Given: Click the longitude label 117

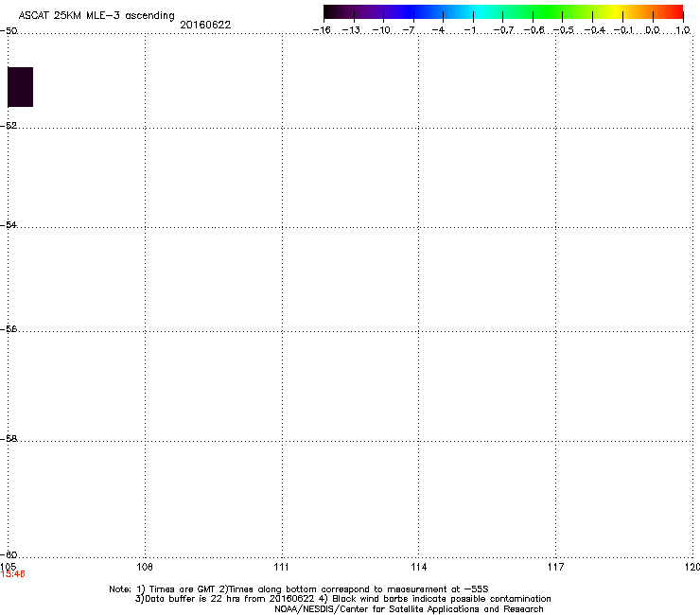Looking at the screenshot, I should pyautogui.click(x=556, y=567).
